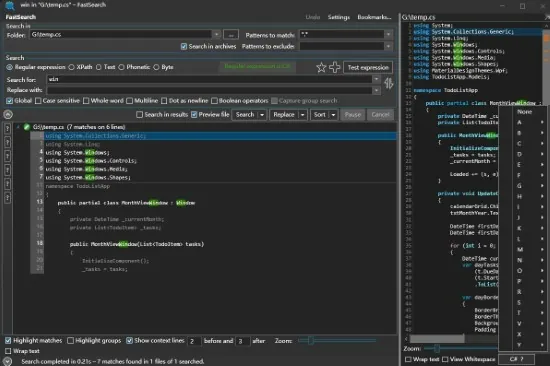Enable Wrap text in results panel
This screenshot has width=550, height=366.
click(8, 351)
